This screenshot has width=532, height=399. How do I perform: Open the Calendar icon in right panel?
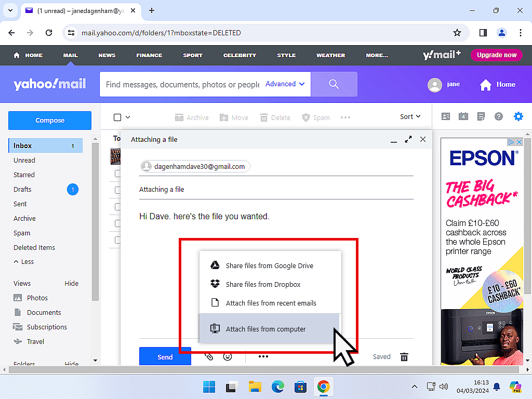[x=463, y=117]
